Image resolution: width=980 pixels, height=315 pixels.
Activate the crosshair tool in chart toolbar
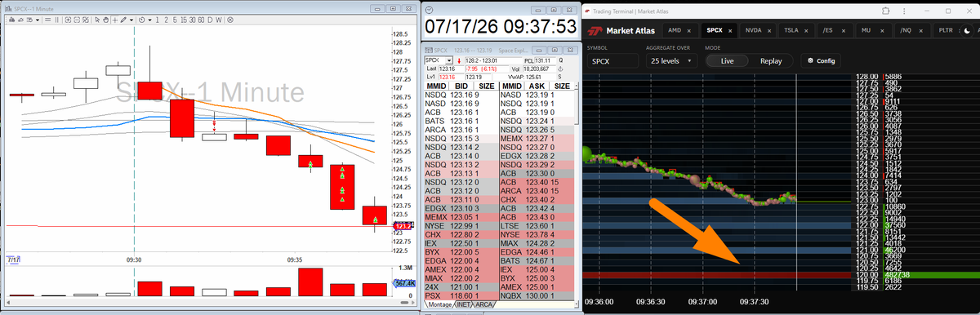pyautogui.click(x=115, y=20)
